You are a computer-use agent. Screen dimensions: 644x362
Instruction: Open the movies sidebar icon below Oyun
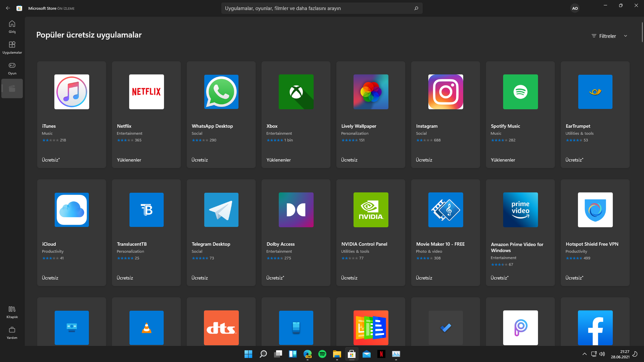click(x=12, y=88)
